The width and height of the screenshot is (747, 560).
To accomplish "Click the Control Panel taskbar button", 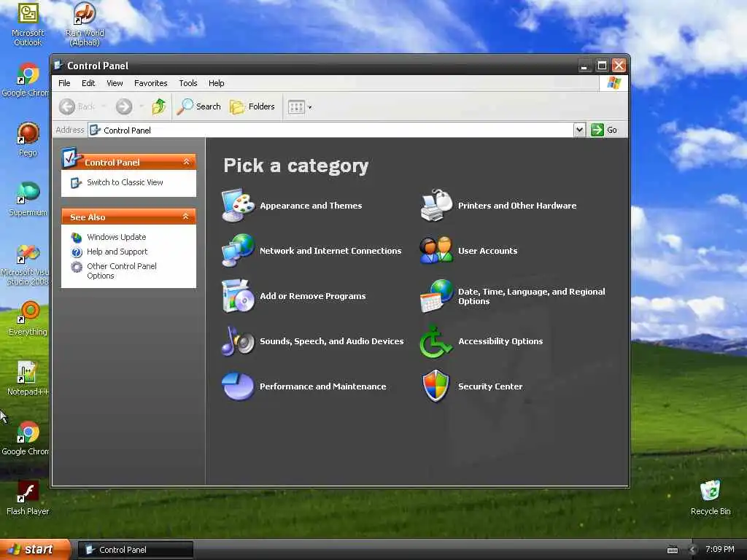I will point(135,550).
